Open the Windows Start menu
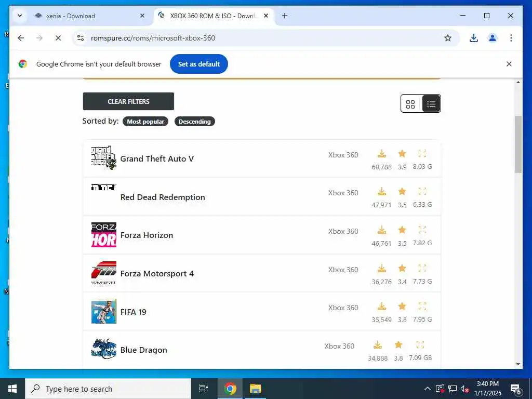This screenshot has height=399, width=532. pyautogui.click(x=12, y=389)
